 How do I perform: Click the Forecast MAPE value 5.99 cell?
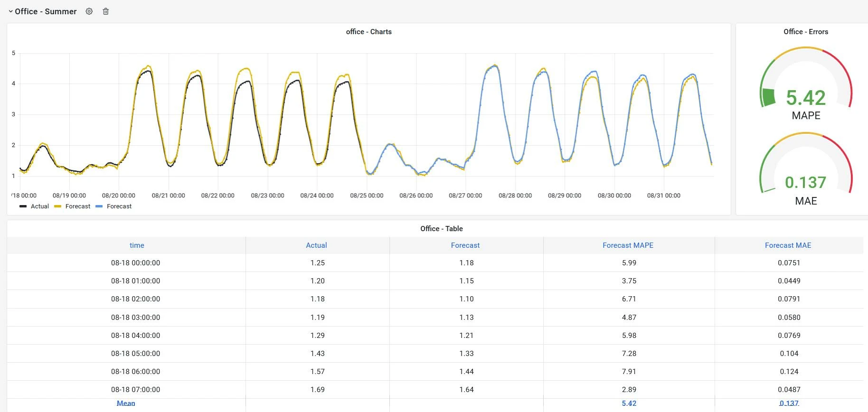pyautogui.click(x=629, y=263)
